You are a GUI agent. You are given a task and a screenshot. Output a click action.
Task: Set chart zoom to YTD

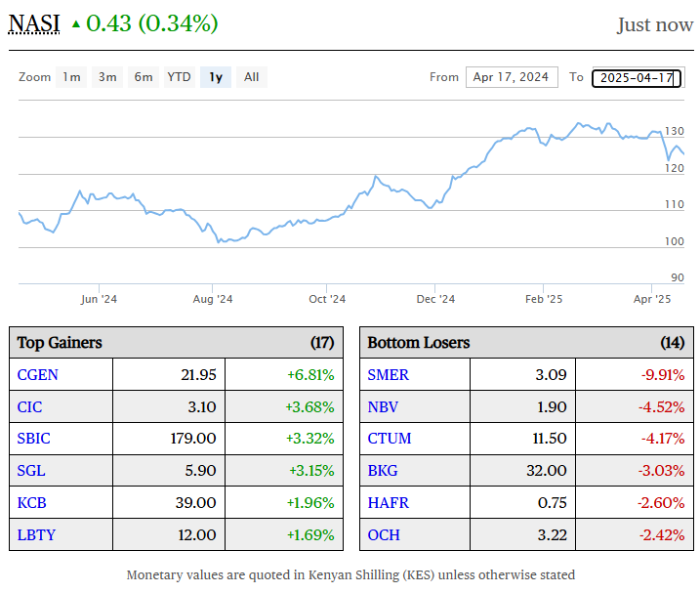(x=179, y=77)
